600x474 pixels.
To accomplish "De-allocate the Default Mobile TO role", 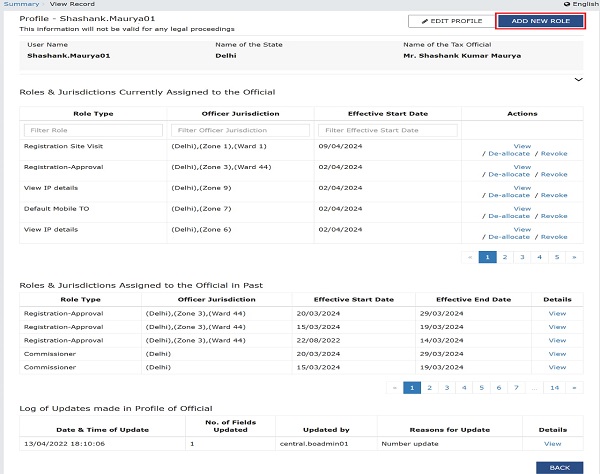I will (x=509, y=216).
